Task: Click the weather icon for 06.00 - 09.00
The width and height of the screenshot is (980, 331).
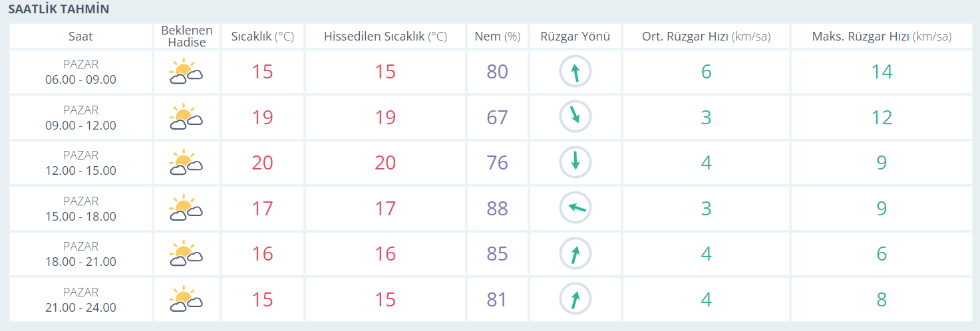Action: tap(186, 72)
